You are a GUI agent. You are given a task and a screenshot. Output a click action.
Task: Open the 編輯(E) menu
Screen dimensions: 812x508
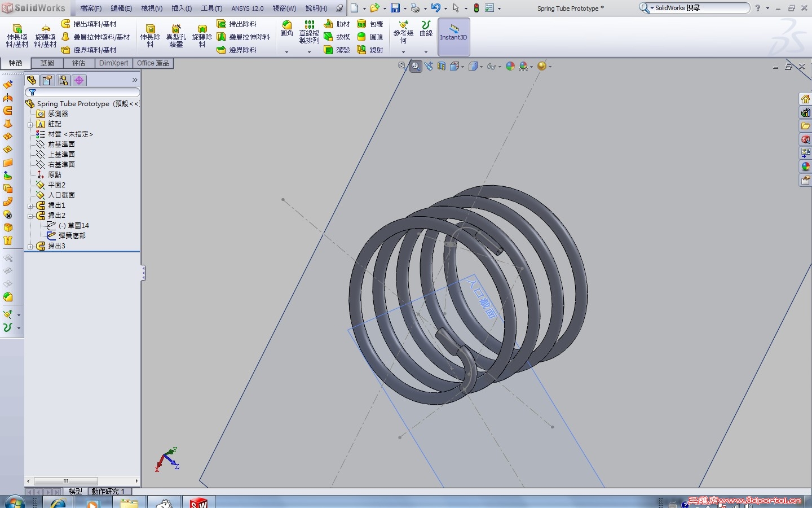click(x=121, y=8)
